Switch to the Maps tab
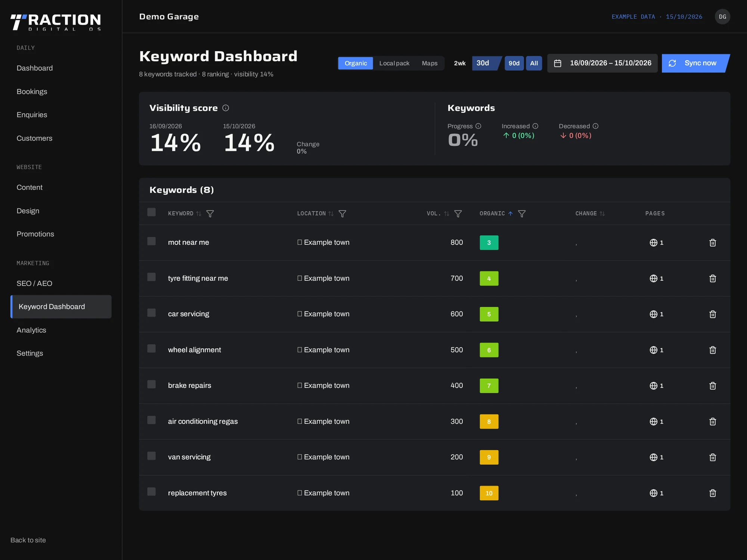747x560 pixels. pyautogui.click(x=430, y=63)
